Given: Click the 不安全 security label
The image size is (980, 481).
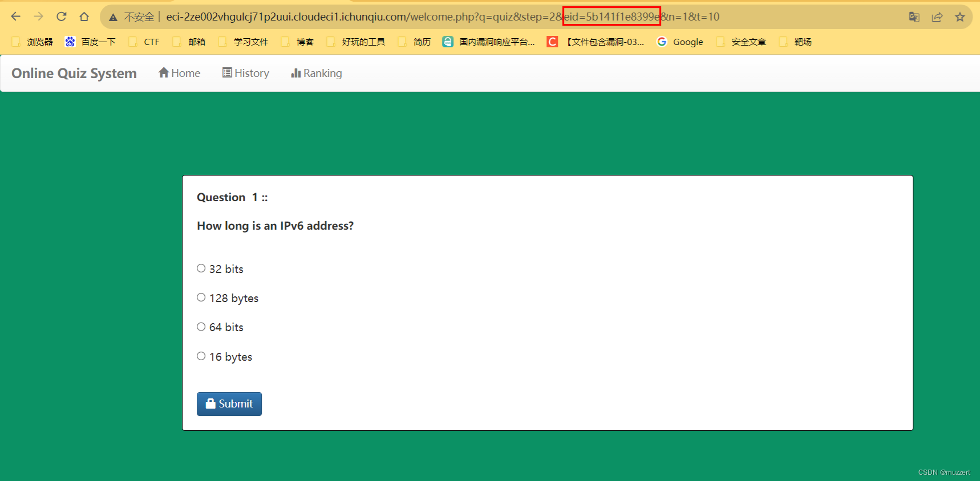Looking at the screenshot, I should (139, 17).
